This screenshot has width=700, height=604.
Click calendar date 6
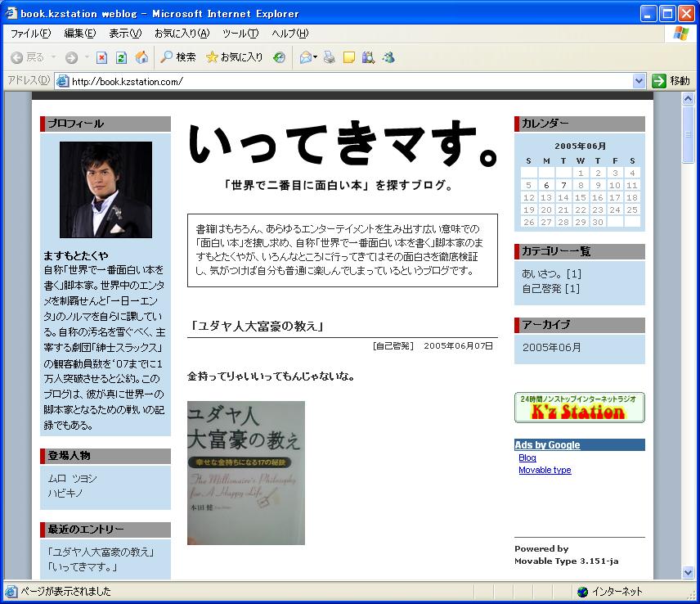click(546, 186)
